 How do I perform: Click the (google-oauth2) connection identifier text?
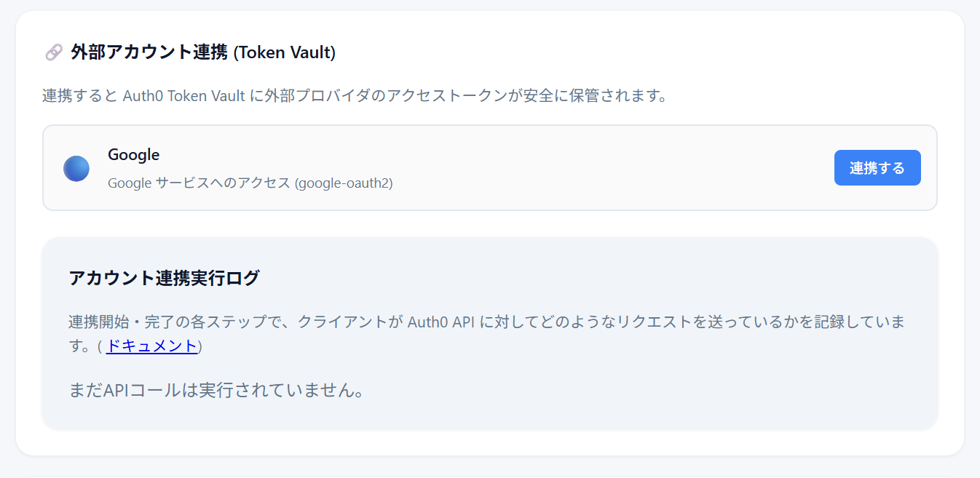click(x=344, y=183)
